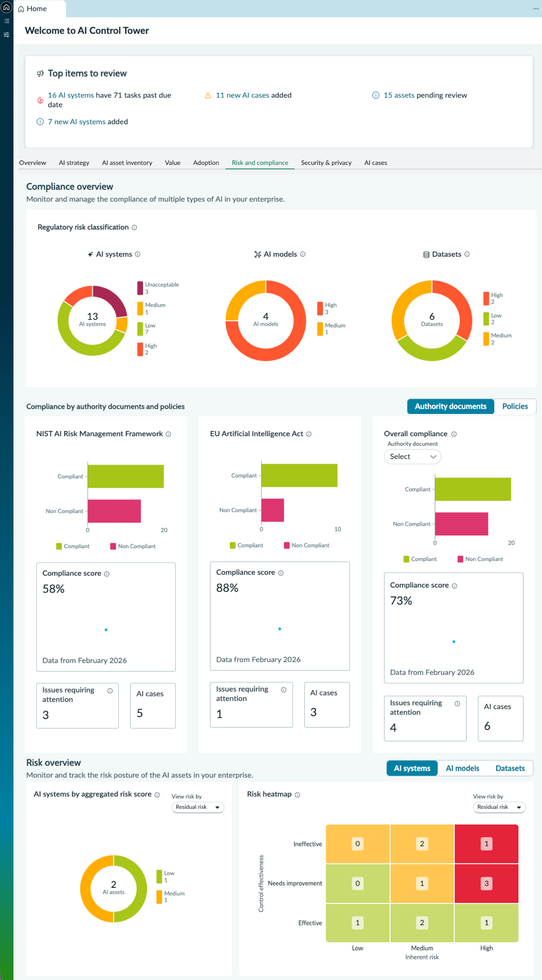
Task: Click High legend swatch in AI models chart
Action: click(x=320, y=308)
